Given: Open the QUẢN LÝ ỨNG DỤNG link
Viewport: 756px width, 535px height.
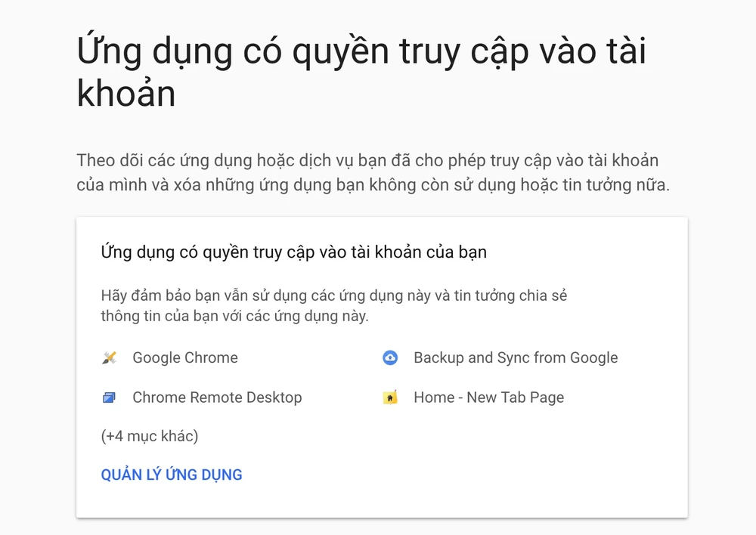Looking at the screenshot, I should (172, 475).
